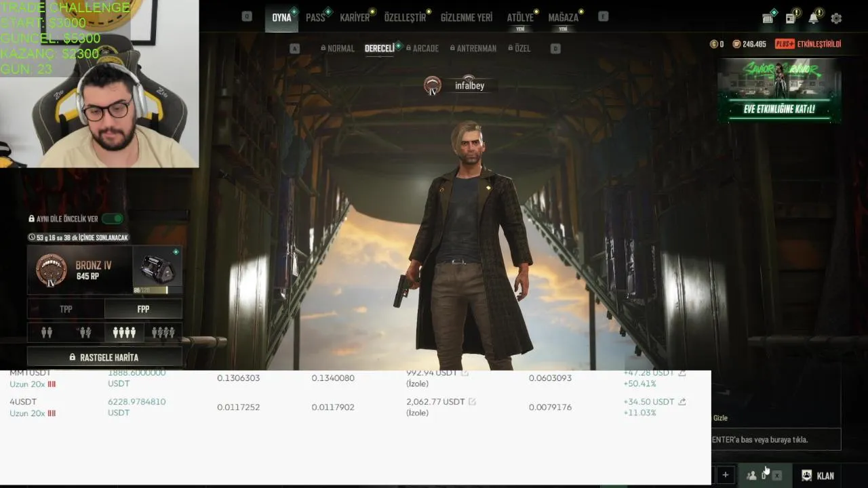Select one-man squad mode icon
This screenshot has height=488, width=868.
[x=163, y=333]
